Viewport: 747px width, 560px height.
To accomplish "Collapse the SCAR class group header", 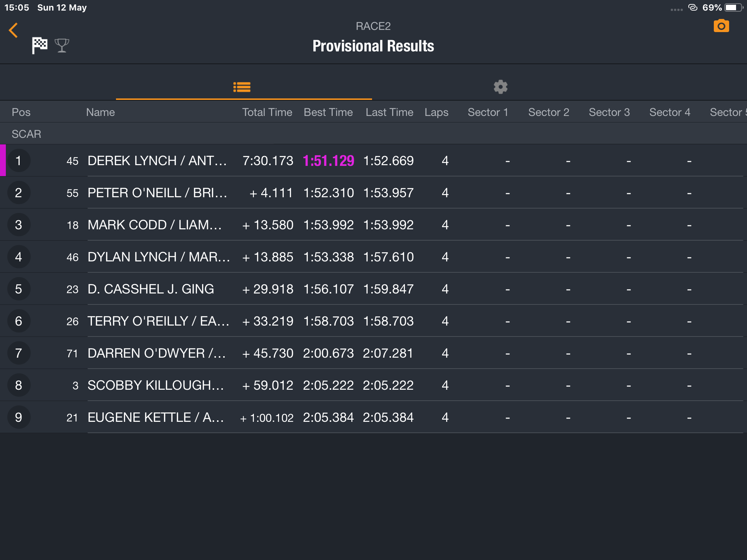I will coord(373,134).
